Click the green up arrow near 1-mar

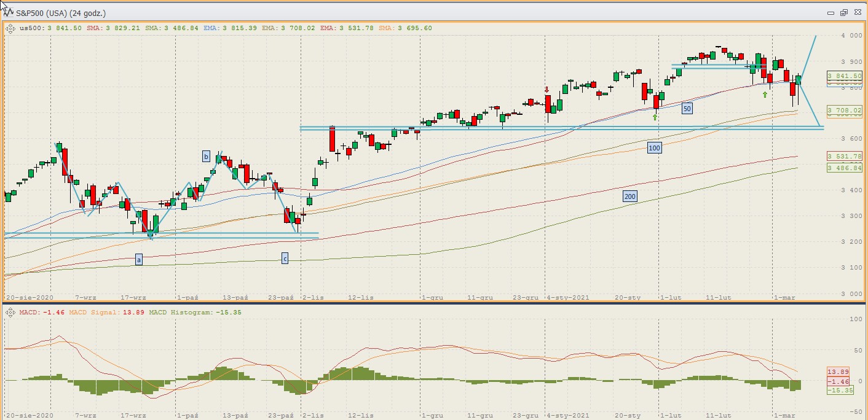coord(765,95)
